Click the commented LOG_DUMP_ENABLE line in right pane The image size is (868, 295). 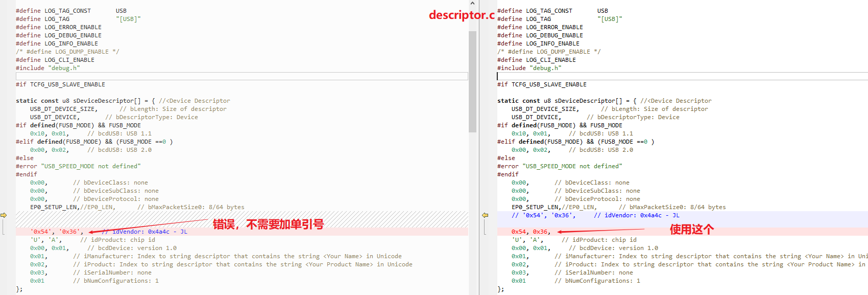[x=549, y=52]
